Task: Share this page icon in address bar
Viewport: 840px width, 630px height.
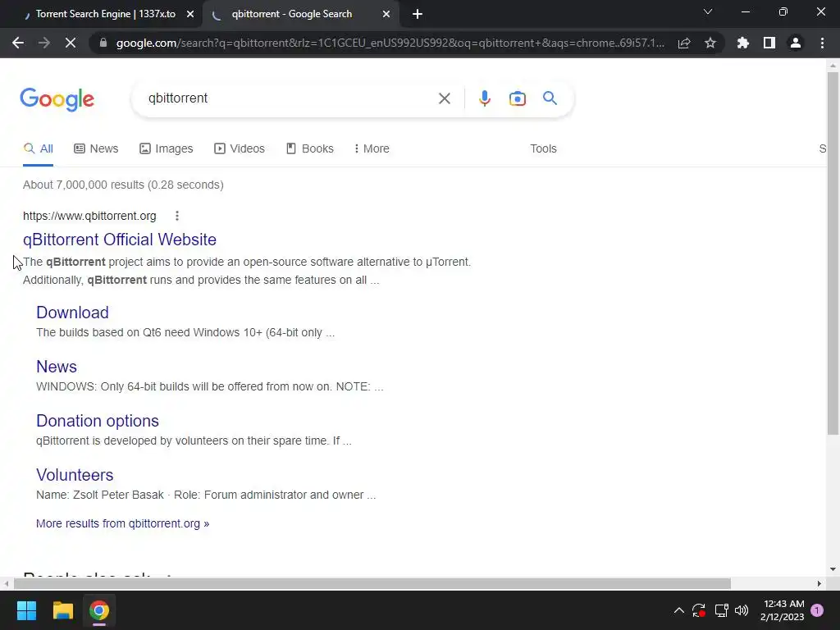Action: coord(684,43)
